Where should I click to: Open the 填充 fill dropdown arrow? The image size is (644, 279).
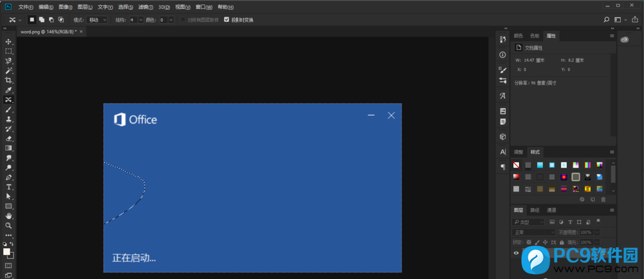click(x=596, y=242)
